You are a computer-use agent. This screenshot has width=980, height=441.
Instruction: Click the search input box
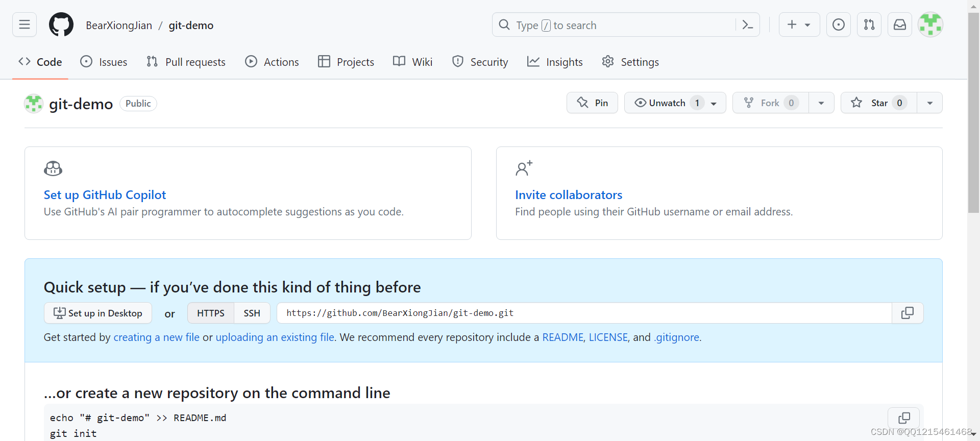click(615, 24)
